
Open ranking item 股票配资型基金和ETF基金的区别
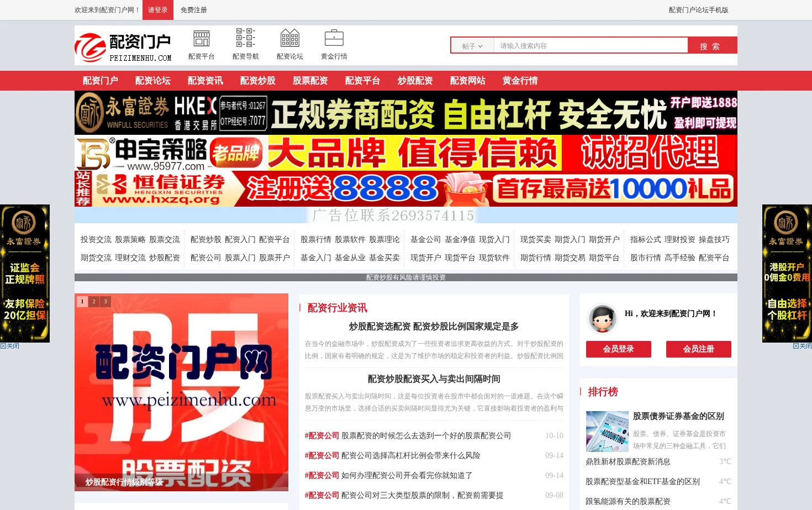tap(643, 482)
